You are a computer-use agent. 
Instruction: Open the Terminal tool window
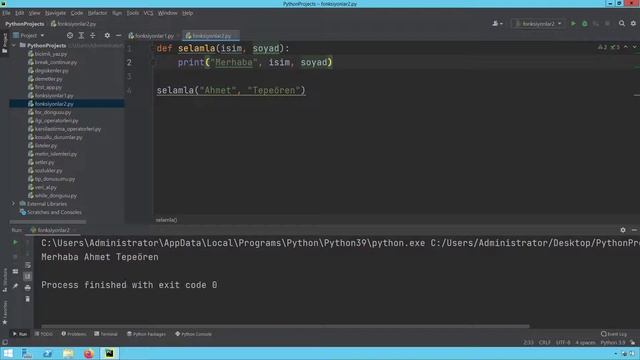point(106,334)
